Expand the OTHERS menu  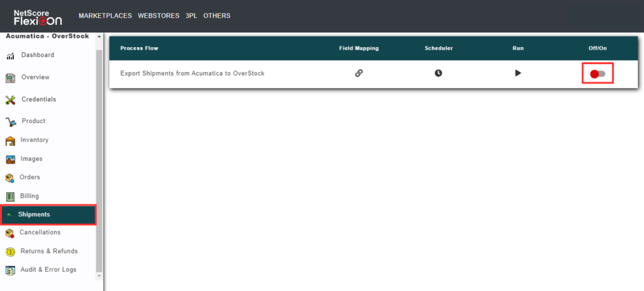tap(217, 16)
